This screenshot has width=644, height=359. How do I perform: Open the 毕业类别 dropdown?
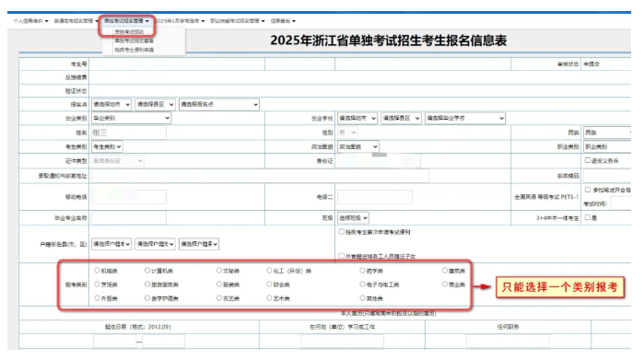tap(131, 118)
